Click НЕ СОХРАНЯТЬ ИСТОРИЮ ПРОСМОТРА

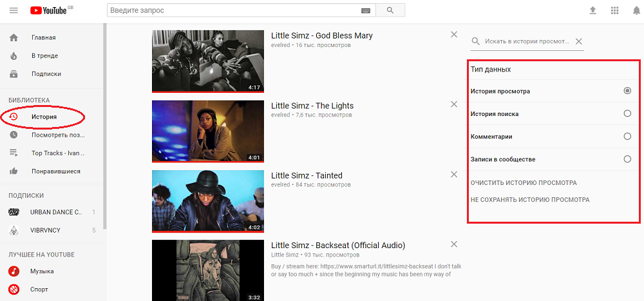point(530,200)
